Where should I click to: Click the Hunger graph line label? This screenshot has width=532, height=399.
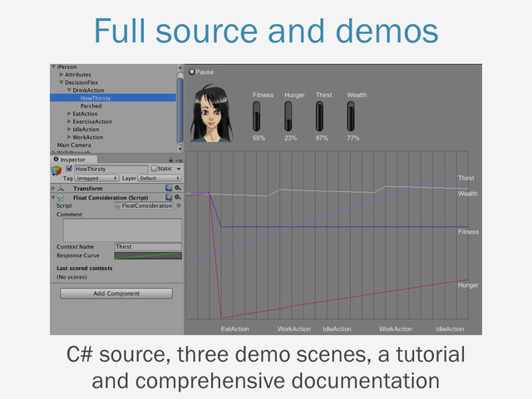point(468,285)
